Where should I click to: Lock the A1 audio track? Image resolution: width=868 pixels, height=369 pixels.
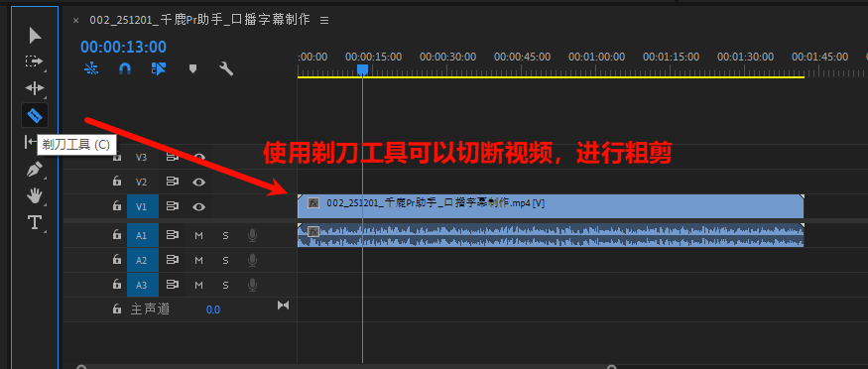[116, 235]
